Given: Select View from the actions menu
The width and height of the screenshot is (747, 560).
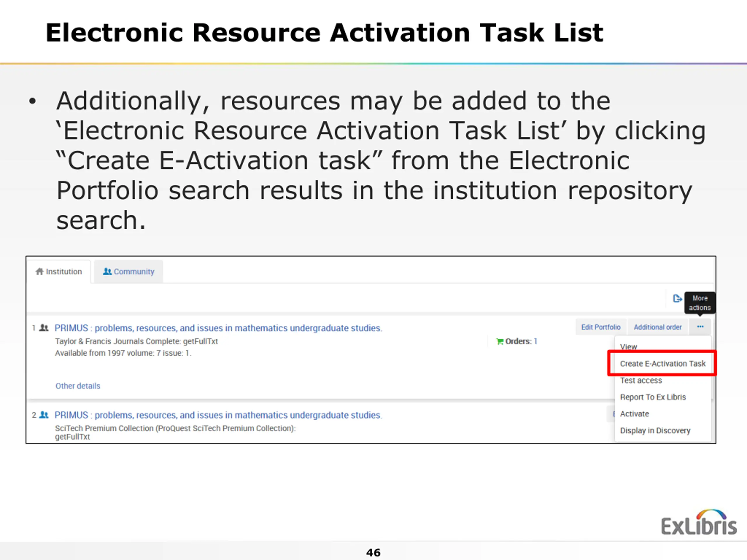Looking at the screenshot, I should click(629, 347).
